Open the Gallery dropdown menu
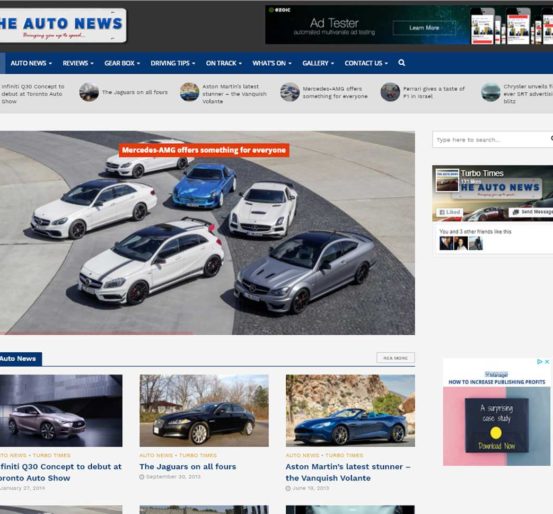The image size is (553, 514). (318, 63)
